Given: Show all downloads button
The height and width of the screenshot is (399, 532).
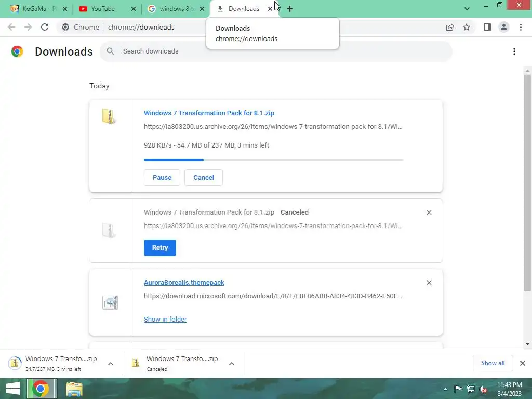Looking at the screenshot, I should (x=493, y=363).
